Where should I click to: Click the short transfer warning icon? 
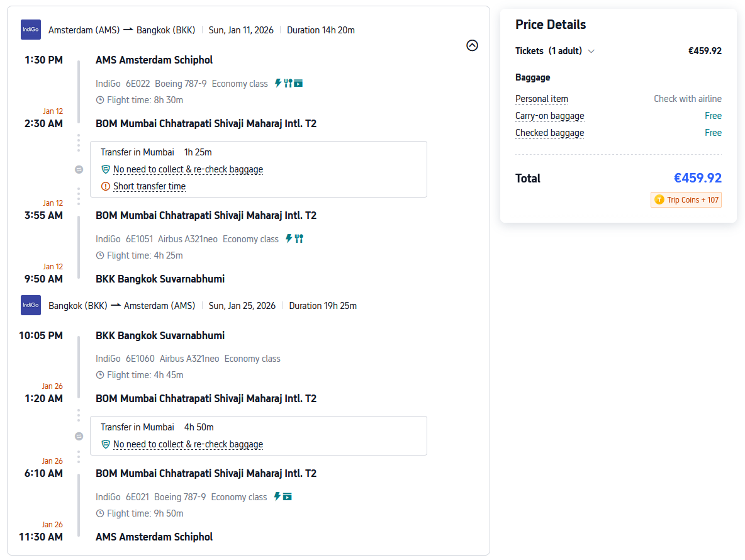[106, 186]
